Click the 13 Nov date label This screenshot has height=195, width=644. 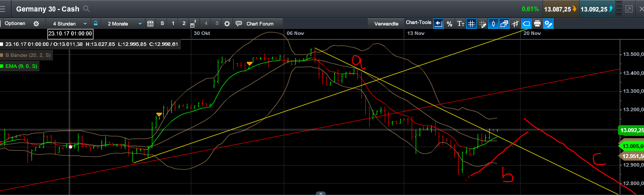[416, 33]
